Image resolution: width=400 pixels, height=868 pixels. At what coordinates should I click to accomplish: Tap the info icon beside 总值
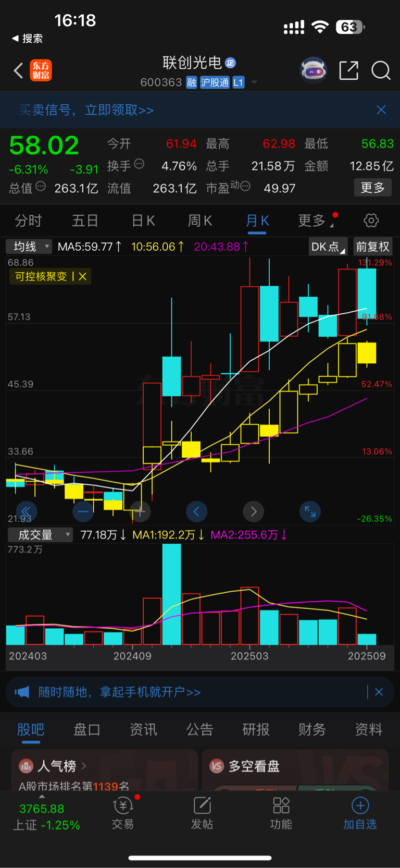tap(41, 186)
